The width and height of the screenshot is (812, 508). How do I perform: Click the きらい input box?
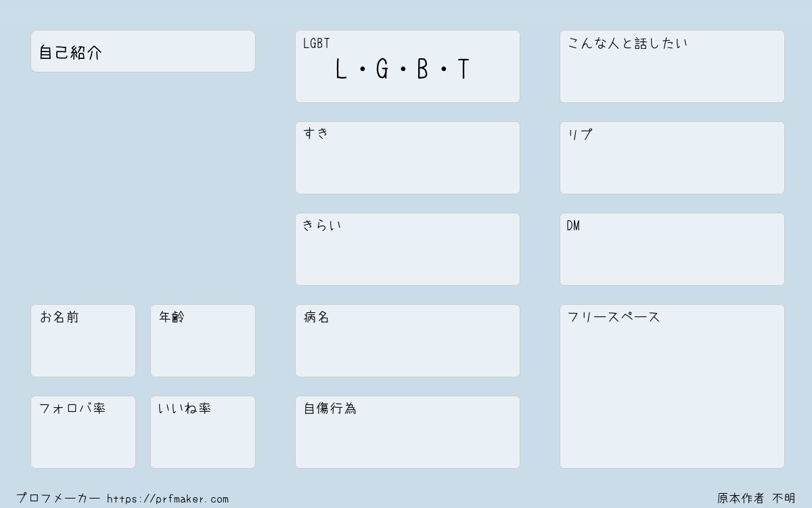[x=407, y=249]
